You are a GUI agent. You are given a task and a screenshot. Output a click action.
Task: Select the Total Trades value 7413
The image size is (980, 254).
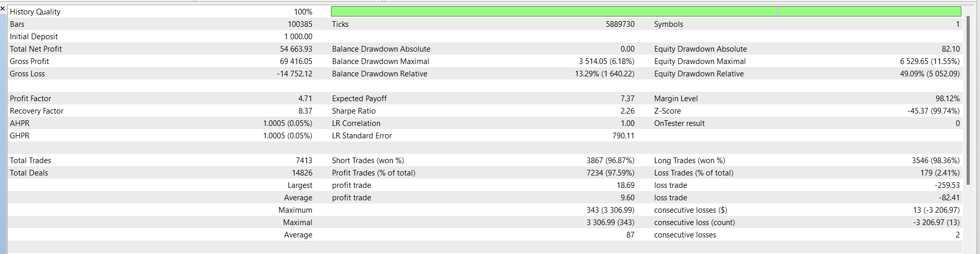click(x=304, y=161)
